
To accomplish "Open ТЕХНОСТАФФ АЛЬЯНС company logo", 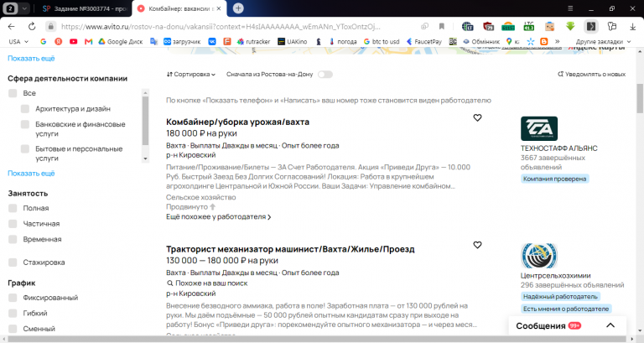I will 539,128.
